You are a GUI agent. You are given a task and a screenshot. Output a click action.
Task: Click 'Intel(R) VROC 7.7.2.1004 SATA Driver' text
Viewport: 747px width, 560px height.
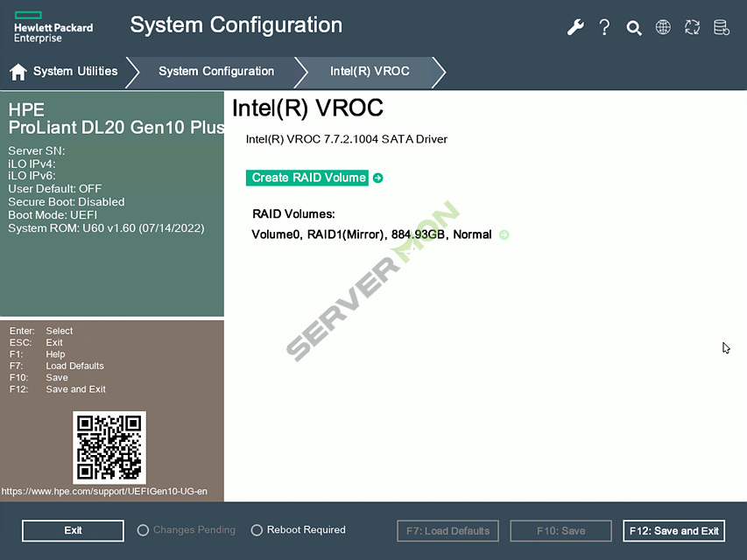(346, 139)
